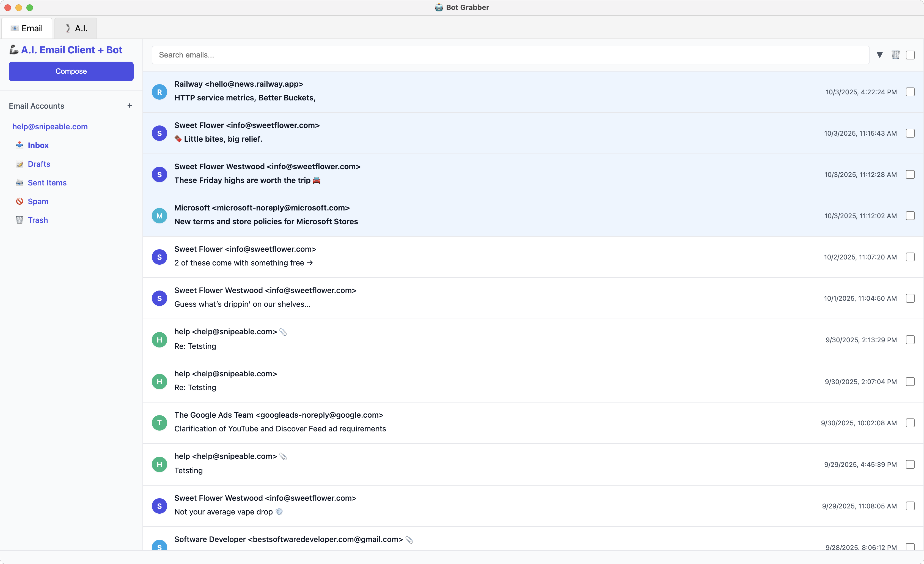Switch to the Email tab
Screen dimensions: 924x564
27,28
